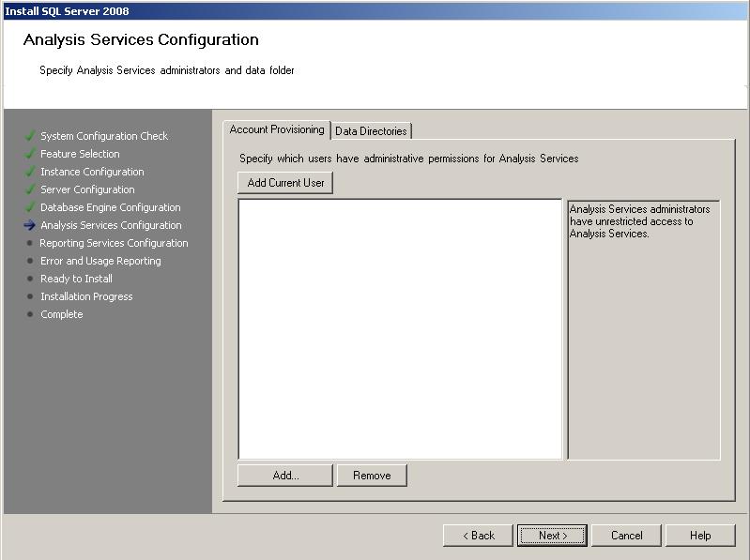Click 'Specify Analysis Services administrators and data folder' subtitle
The image size is (750, 560).
coord(167,70)
